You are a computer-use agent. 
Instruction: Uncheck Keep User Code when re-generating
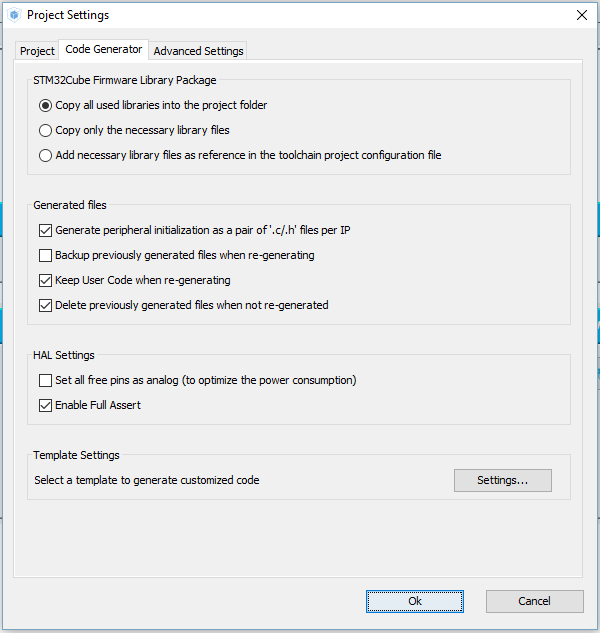point(45,280)
